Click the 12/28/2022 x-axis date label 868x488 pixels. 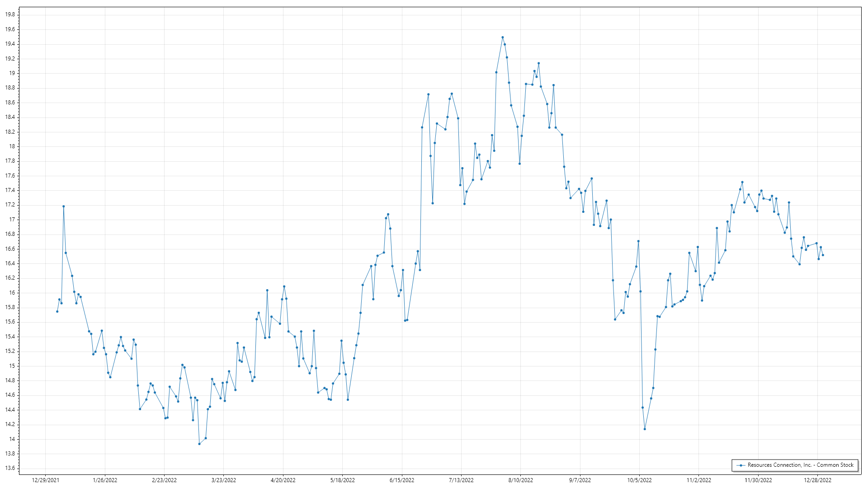point(817,480)
